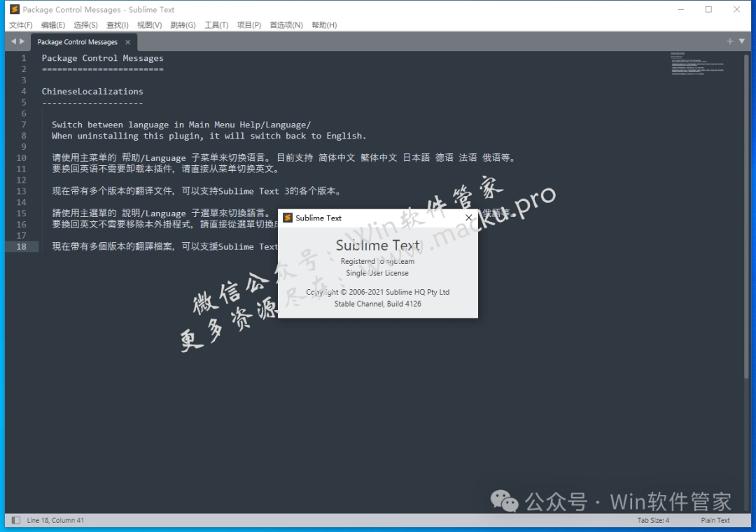Viewport: 756px width, 532px height.
Task: Click the vertical scrollbar of the editor
Action: 746,215
